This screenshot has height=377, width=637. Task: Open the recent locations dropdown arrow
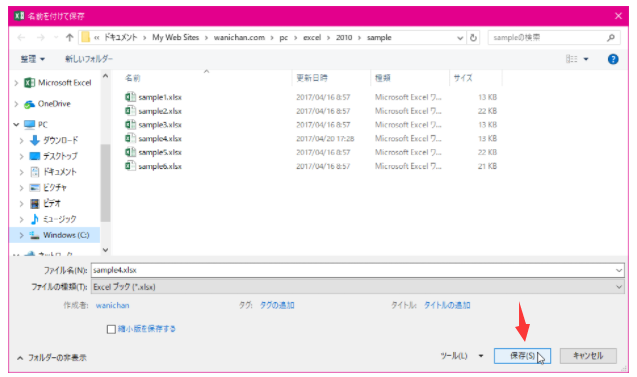click(56, 38)
